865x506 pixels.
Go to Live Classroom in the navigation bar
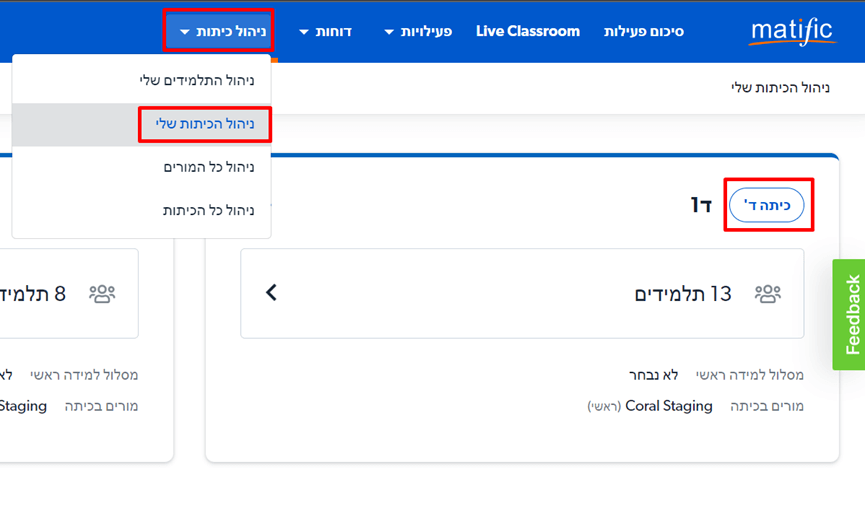pos(527,31)
